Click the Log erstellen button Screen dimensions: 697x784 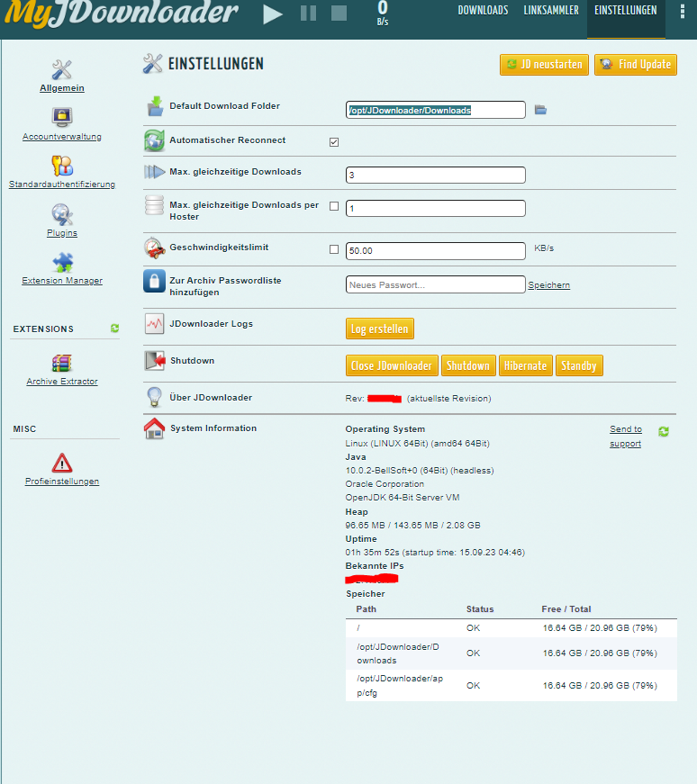click(x=380, y=329)
